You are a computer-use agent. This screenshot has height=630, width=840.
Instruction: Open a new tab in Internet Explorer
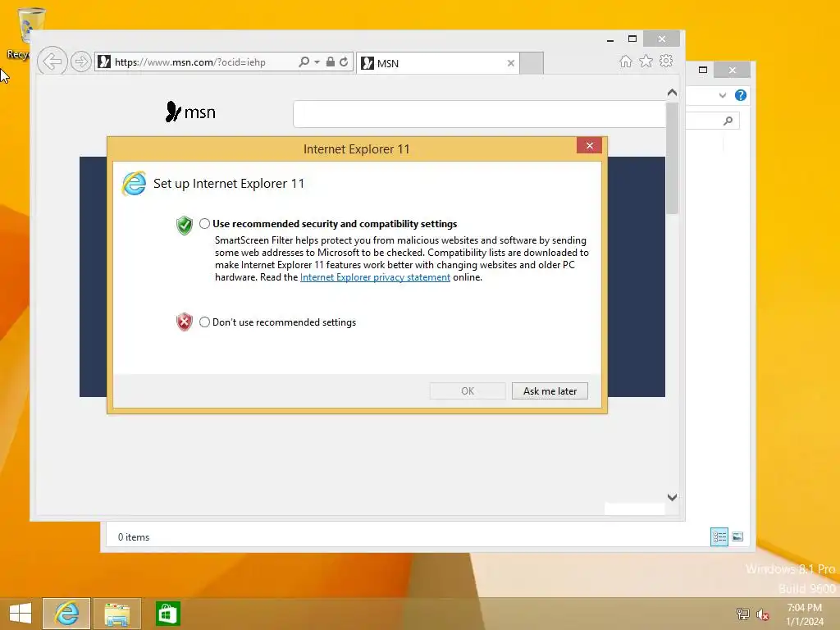[x=532, y=63]
